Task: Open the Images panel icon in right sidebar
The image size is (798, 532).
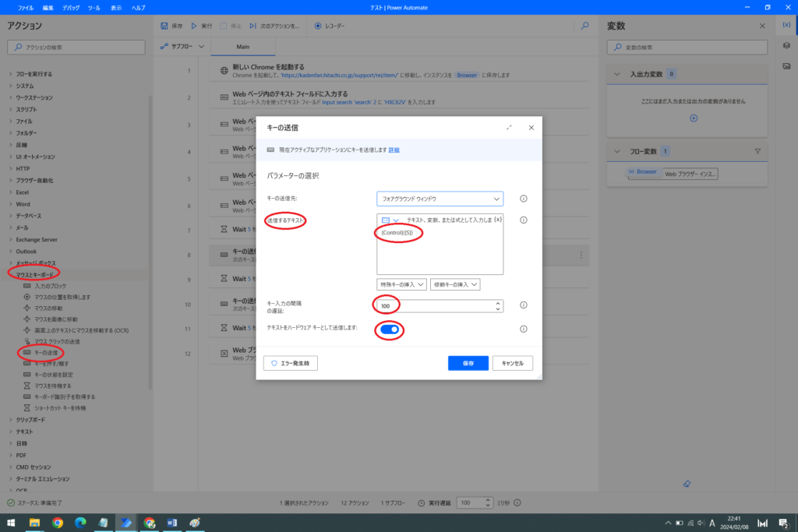Action: (786, 65)
